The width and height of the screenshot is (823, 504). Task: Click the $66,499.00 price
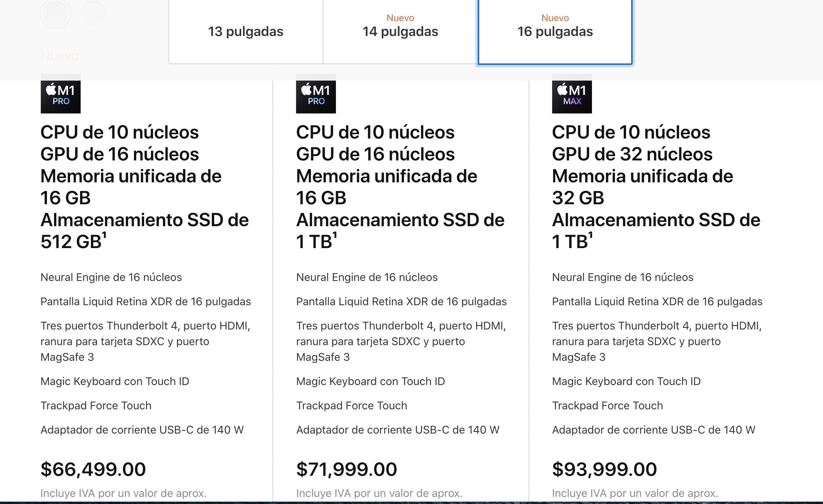click(92, 468)
